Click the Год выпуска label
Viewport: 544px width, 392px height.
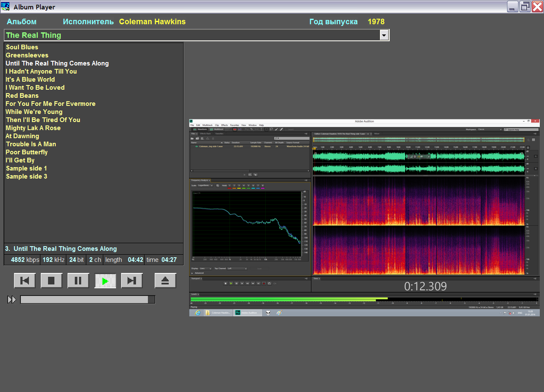[x=334, y=22]
